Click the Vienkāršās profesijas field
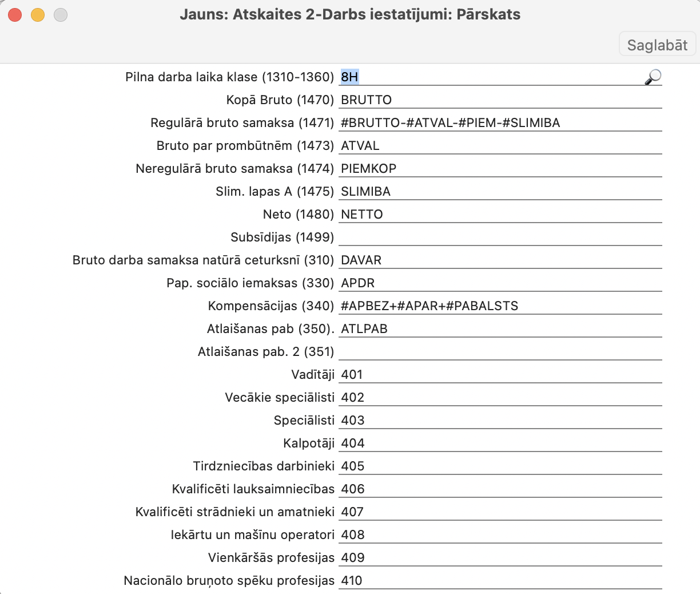 500,557
